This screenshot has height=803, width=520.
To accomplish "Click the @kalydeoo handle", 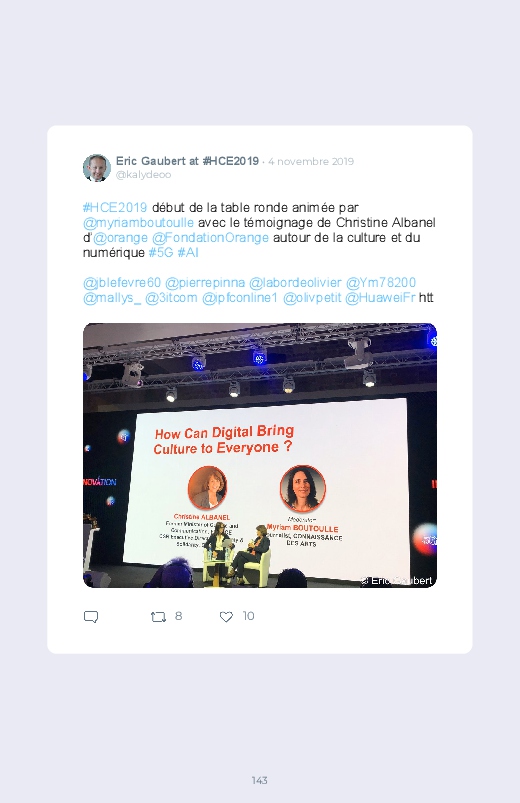I will [143, 175].
